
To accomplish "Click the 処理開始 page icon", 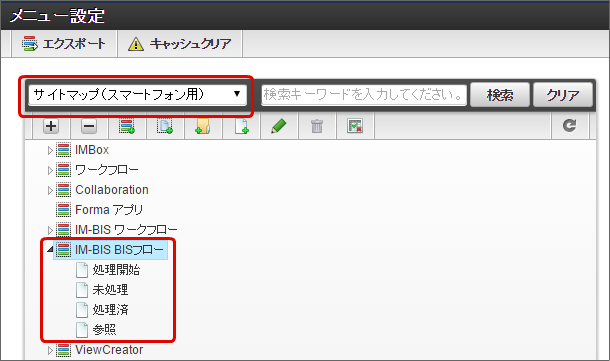I will (x=82, y=270).
